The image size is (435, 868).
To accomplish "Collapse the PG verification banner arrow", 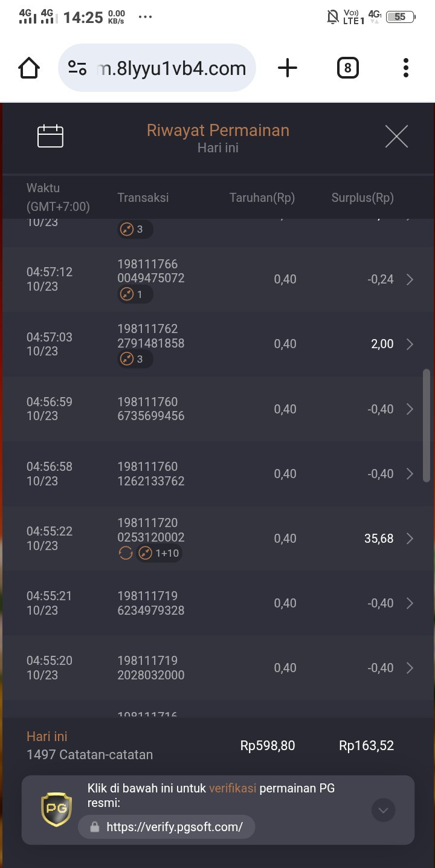I will 383,810.
